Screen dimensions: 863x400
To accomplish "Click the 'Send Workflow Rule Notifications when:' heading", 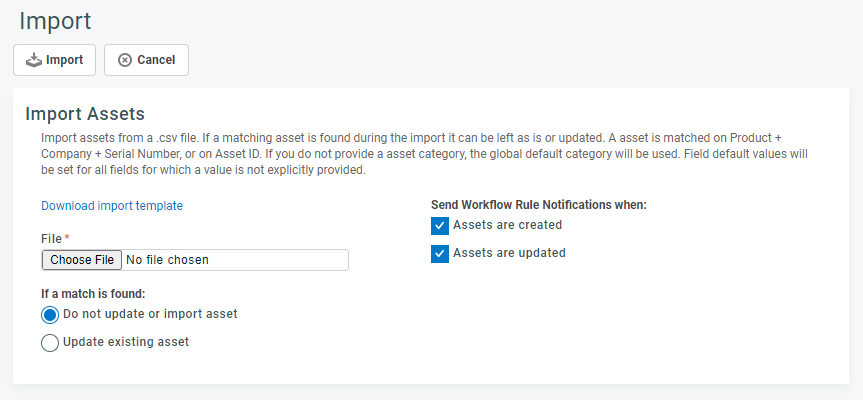I will 539,205.
